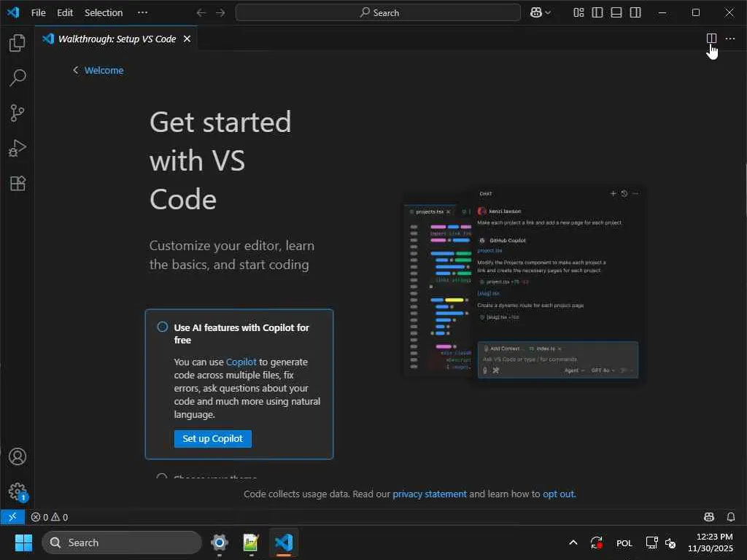The width and height of the screenshot is (747, 560).
Task: Close the Walkthrough: Setup VS Code tab
Action: (187, 39)
